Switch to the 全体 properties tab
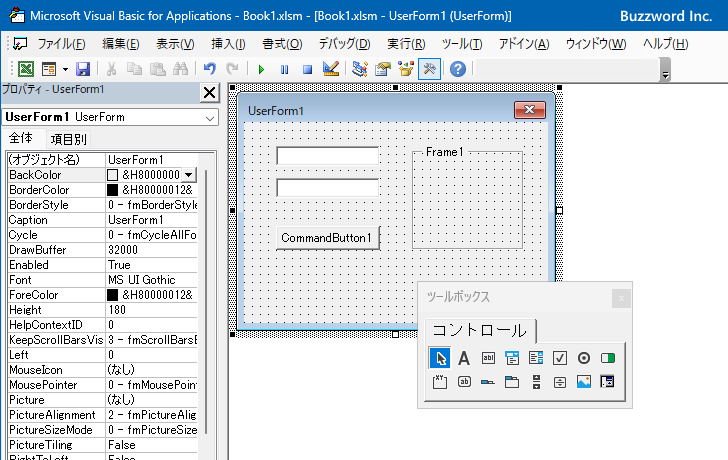 click(21, 138)
